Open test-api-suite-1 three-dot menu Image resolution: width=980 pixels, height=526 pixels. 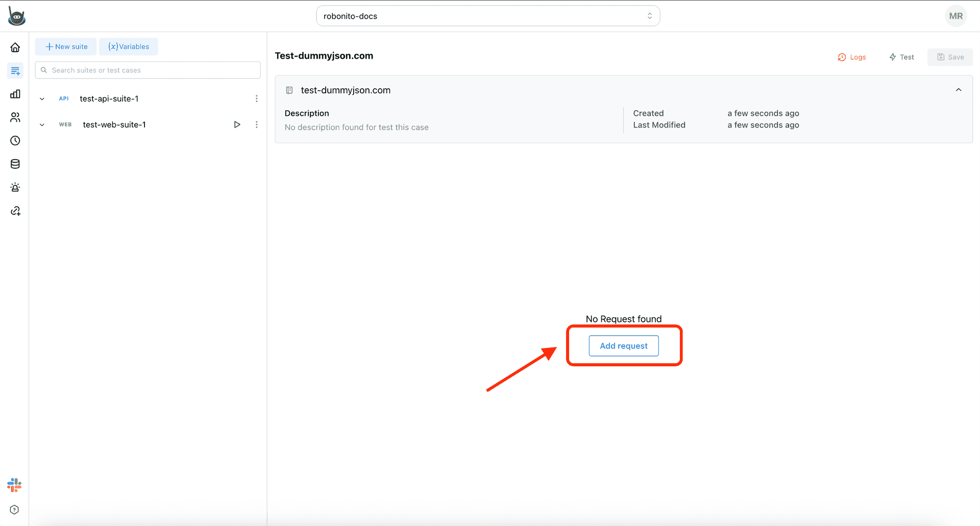[256, 98]
